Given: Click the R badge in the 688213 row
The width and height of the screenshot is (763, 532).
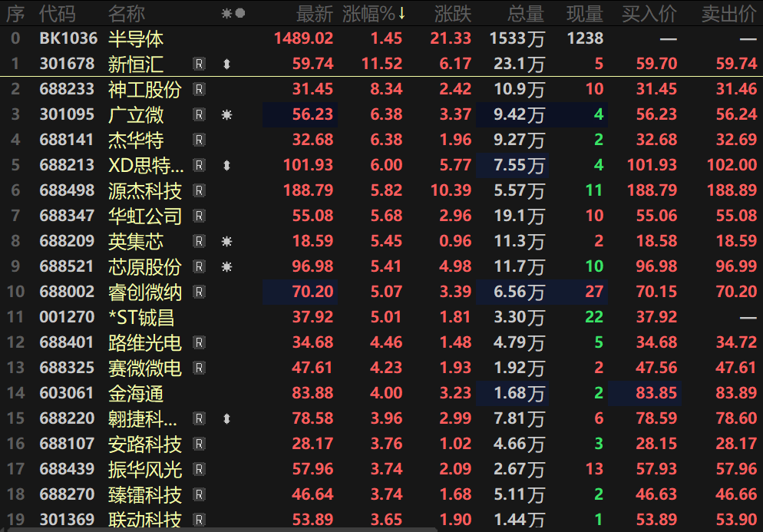Looking at the screenshot, I should tap(199, 165).
